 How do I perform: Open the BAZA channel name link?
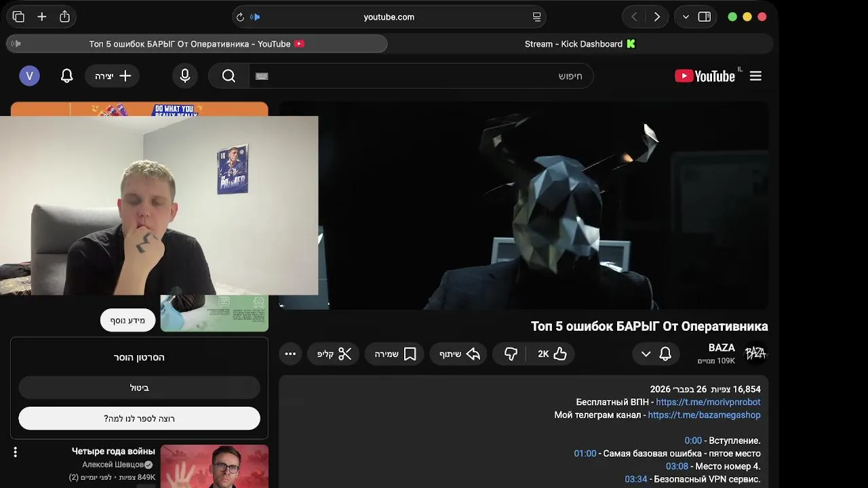click(722, 348)
